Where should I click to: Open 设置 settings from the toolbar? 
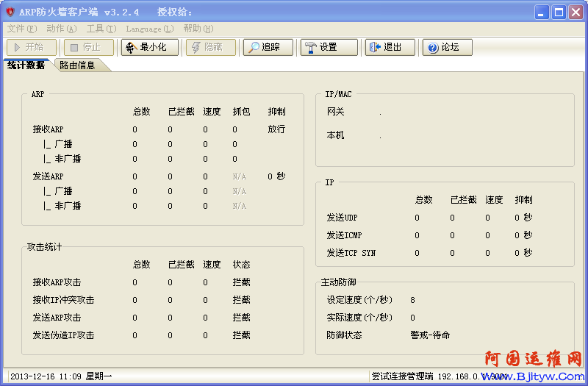pos(329,47)
